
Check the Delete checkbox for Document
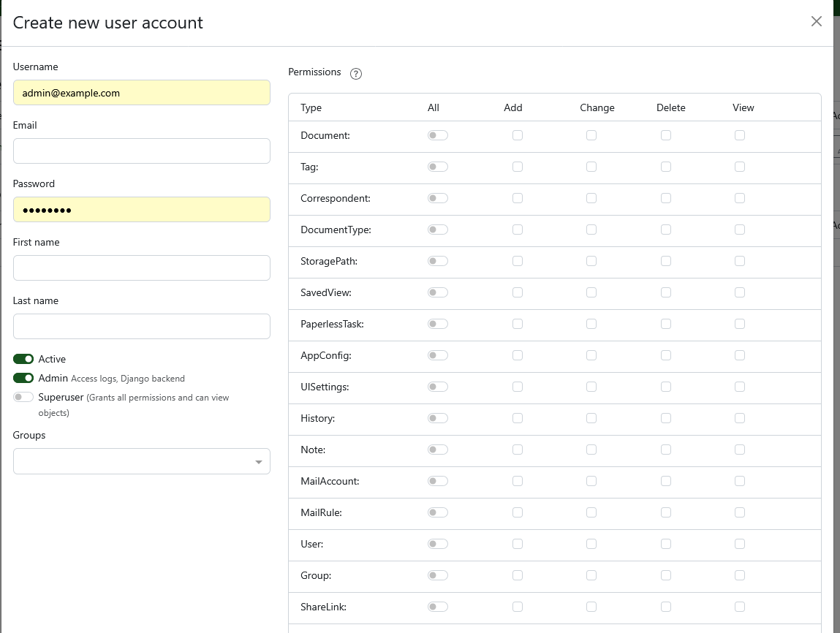[x=666, y=135]
